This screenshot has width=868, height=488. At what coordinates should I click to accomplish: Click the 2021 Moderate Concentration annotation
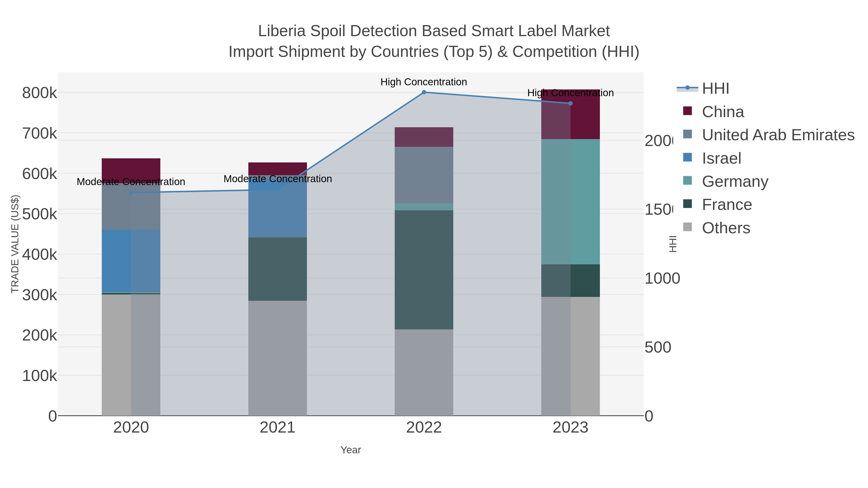click(278, 179)
